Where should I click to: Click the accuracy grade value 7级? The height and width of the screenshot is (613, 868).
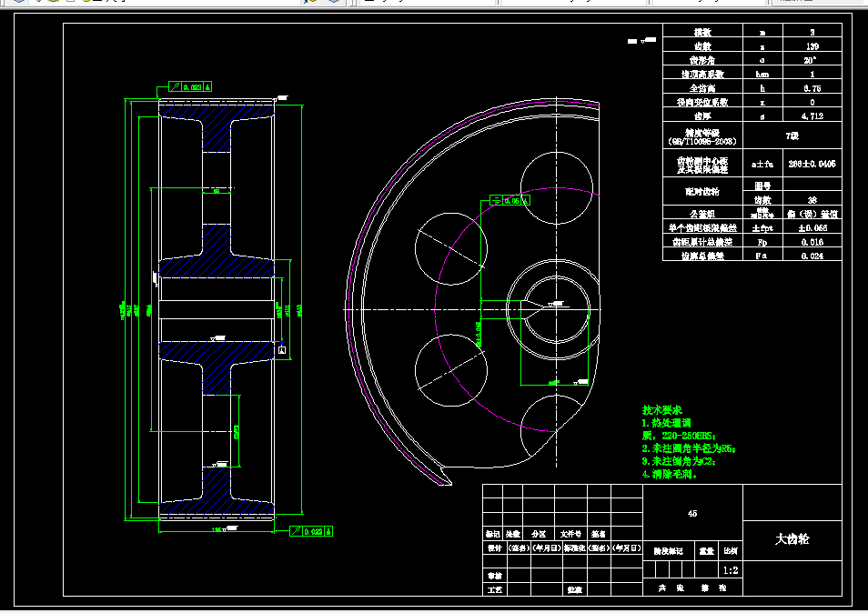click(792, 136)
